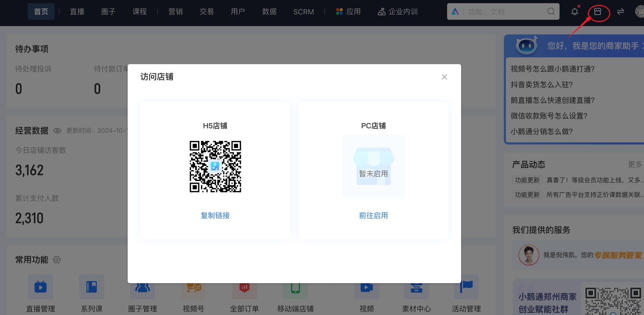Screen dimensions: 644x315
Task: Open 用户 menu
Action: (238, 11)
